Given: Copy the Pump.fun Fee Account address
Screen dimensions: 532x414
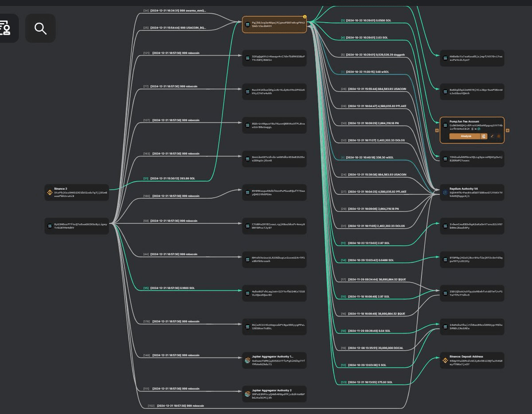Looking at the screenshot, I should tap(472, 129).
